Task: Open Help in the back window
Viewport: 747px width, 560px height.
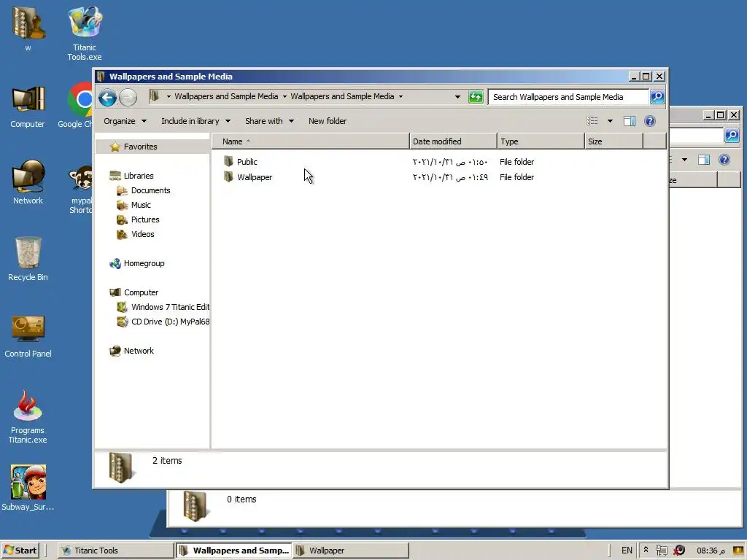Action: pos(724,160)
